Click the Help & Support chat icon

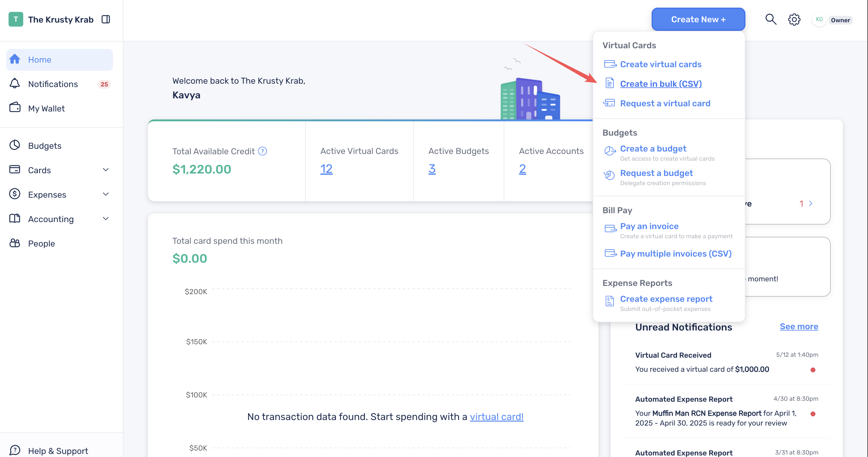point(15,450)
